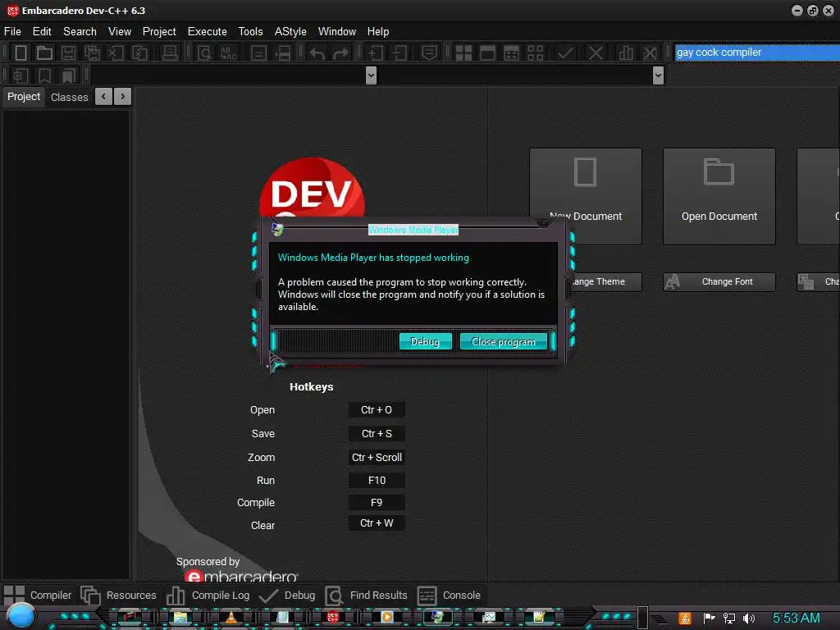Viewport: 840px width, 630px height.
Task: Click the Undo arrow icon
Action: [317, 52]
